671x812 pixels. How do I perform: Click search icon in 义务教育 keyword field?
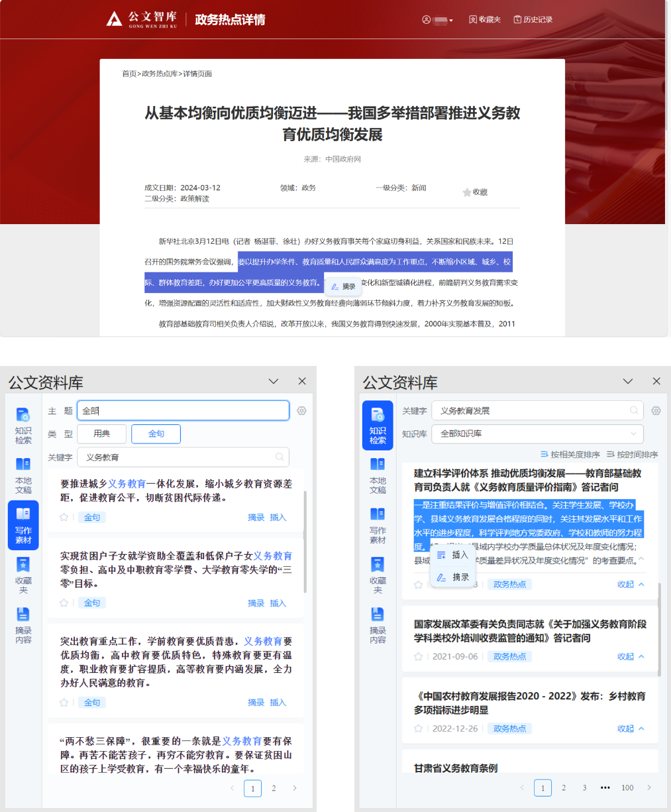point(280,457)
